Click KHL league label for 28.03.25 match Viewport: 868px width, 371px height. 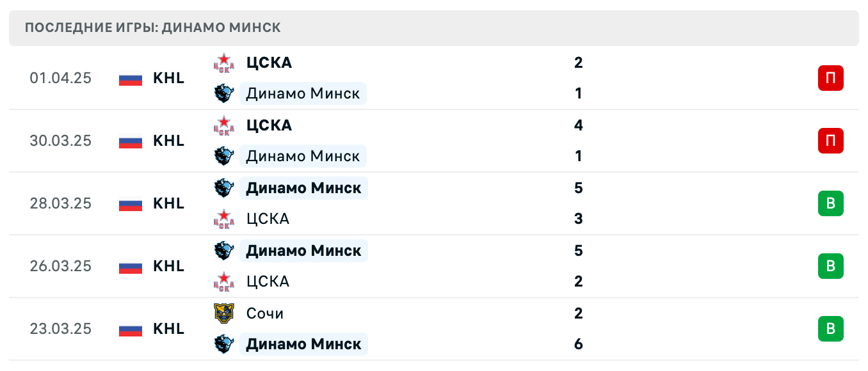[x=169, y=203]
